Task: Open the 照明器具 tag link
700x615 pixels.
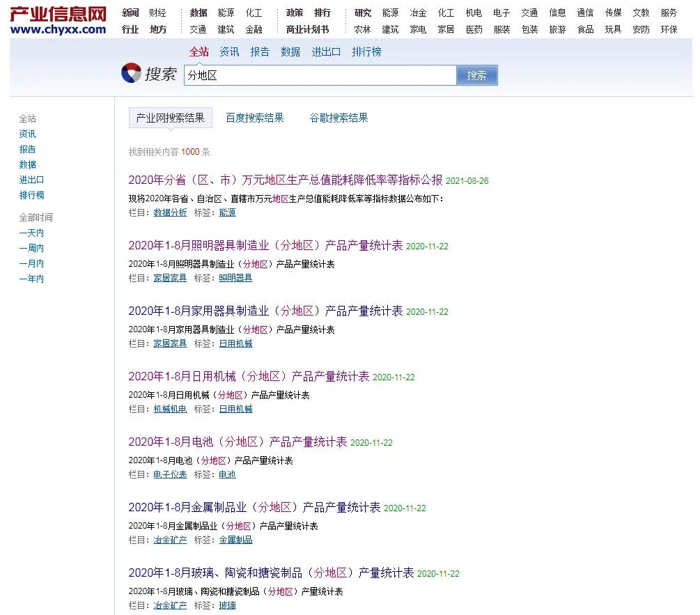Action: [x=234, y=278]
